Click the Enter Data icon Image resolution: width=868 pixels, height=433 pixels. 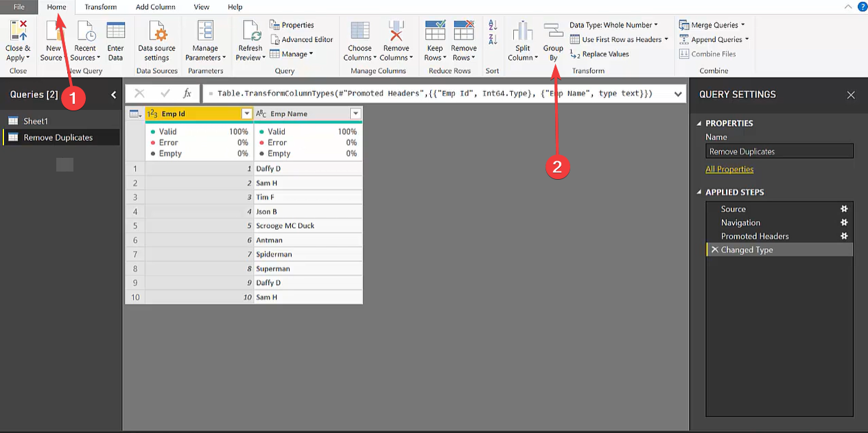click(116, 31)
